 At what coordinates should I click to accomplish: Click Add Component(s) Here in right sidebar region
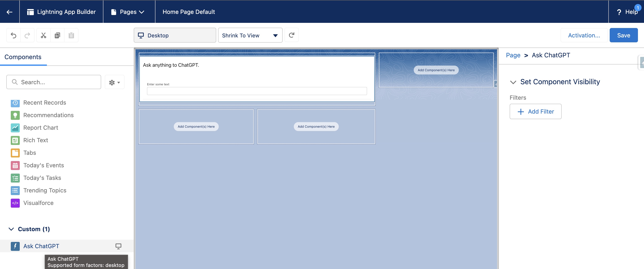(436, 70)
